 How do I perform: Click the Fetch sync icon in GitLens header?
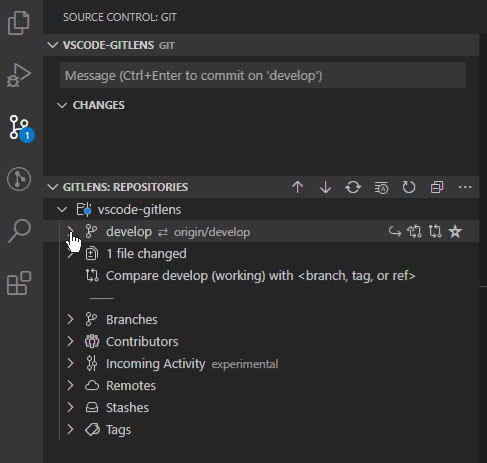pos(353,187)
